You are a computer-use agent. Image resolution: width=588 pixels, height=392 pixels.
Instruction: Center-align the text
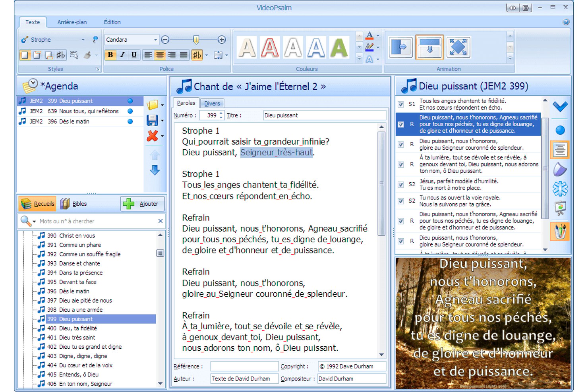[160, 55]
